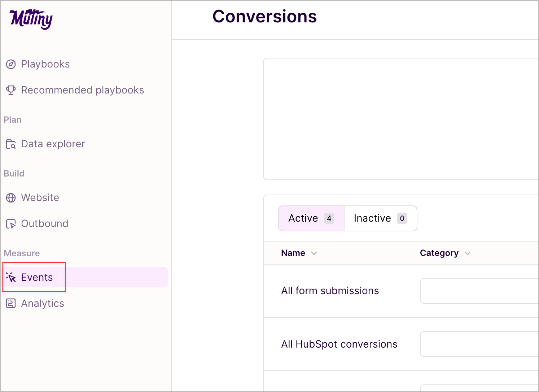
Task: Go to the Website section under Build
Action: [x=40, y=197]
